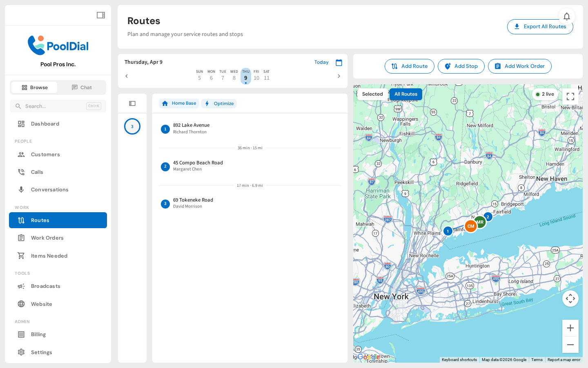
Task: Expand the map to fullscreen
Action: 570,96
